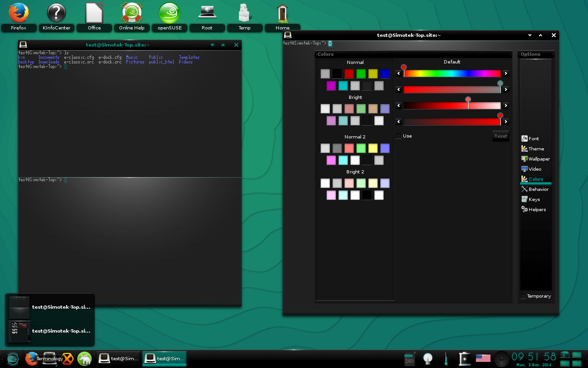Viewport: 588px width, 368px height.
Task: Enable the Use checkbox for custom colors
Action: 399,136
